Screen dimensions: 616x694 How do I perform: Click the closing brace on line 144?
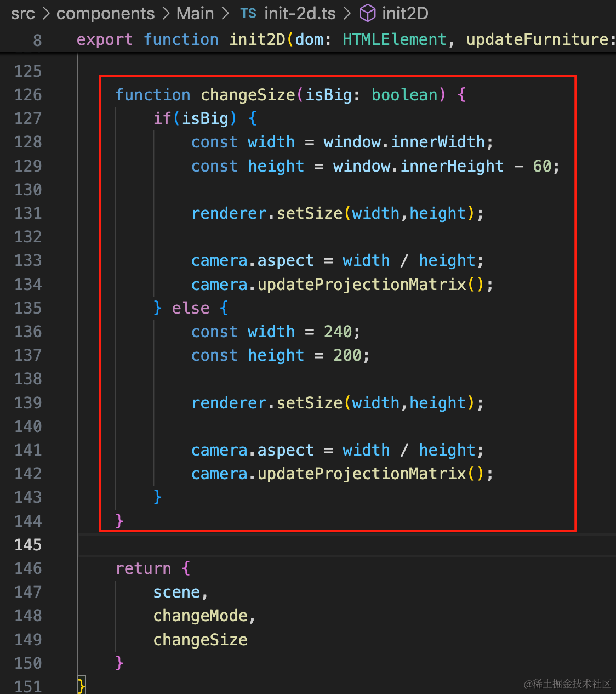(119, 521)
